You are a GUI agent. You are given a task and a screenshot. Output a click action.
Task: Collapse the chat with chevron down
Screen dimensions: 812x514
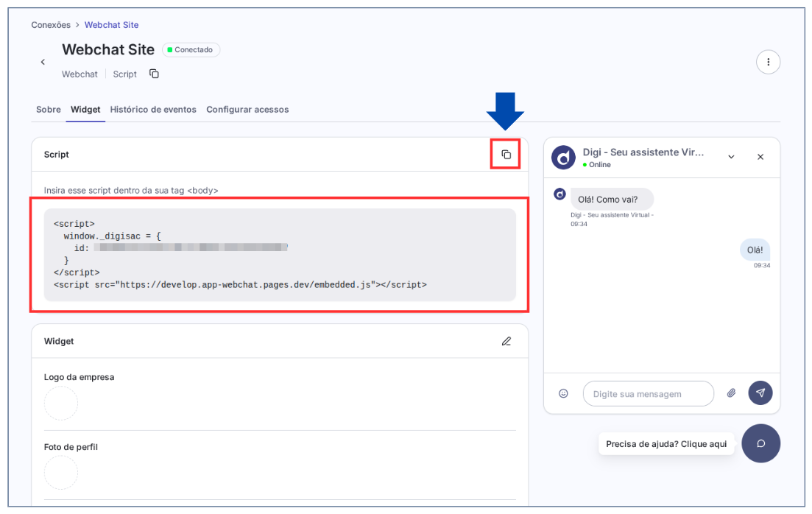[x=731, y=157]
